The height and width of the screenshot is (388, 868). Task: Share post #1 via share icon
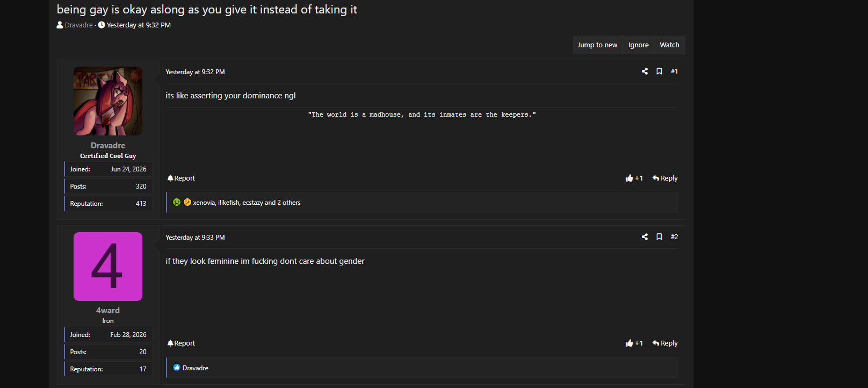tap(645, 71)
